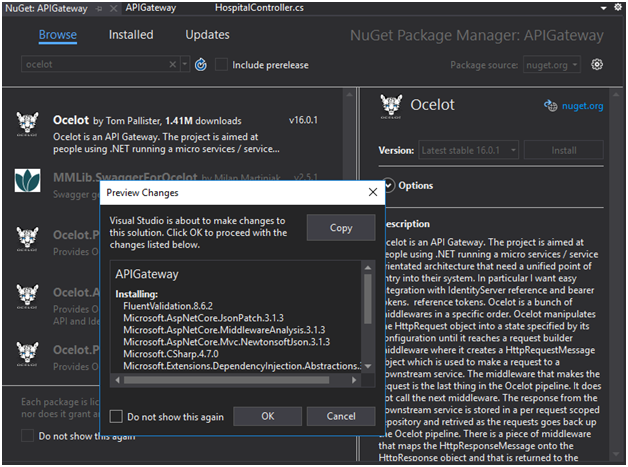Toggle background Do not show this again checkbox
The width and height of the screenshot is (628, 467).
[x=27, y=435]
